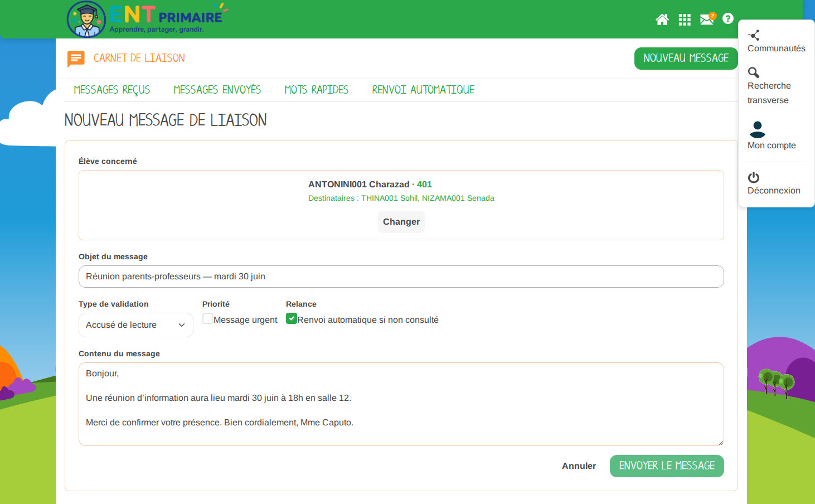
Task: Open the mail envelope notifications icon
Action: 707,19
